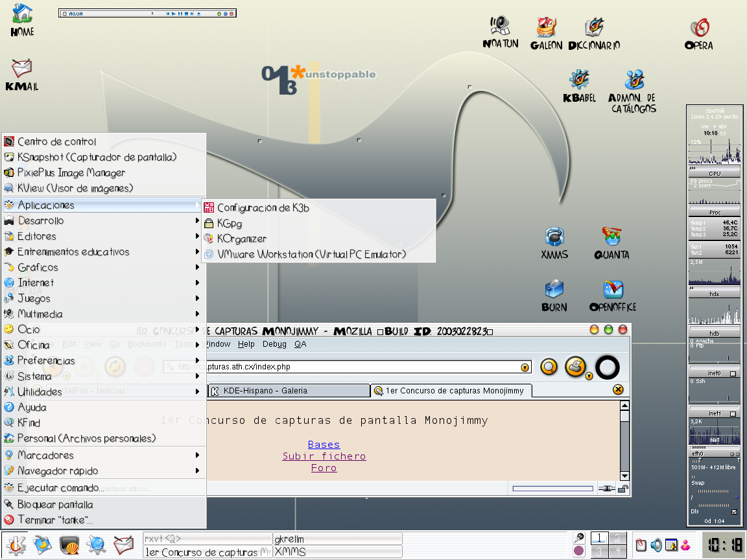Launch XMMS desktop icon
Viewport: 747px width, 560px height.
[554, 243]
